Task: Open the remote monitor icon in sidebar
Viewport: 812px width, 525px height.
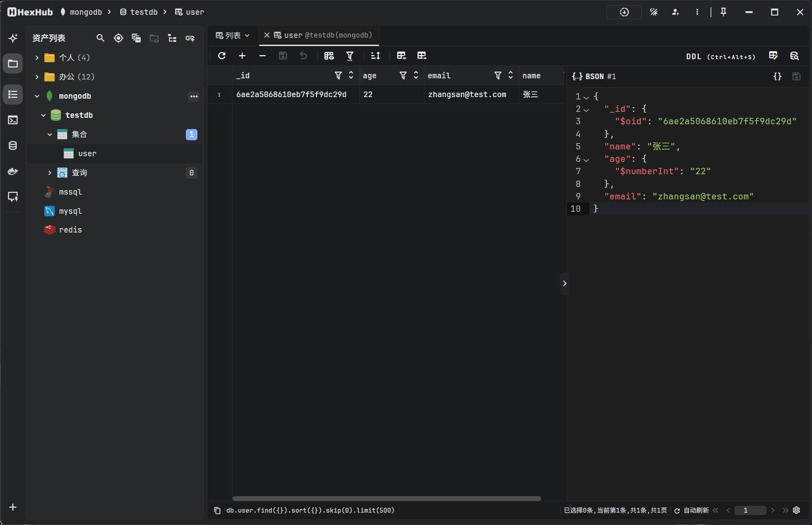Action: 13,197
